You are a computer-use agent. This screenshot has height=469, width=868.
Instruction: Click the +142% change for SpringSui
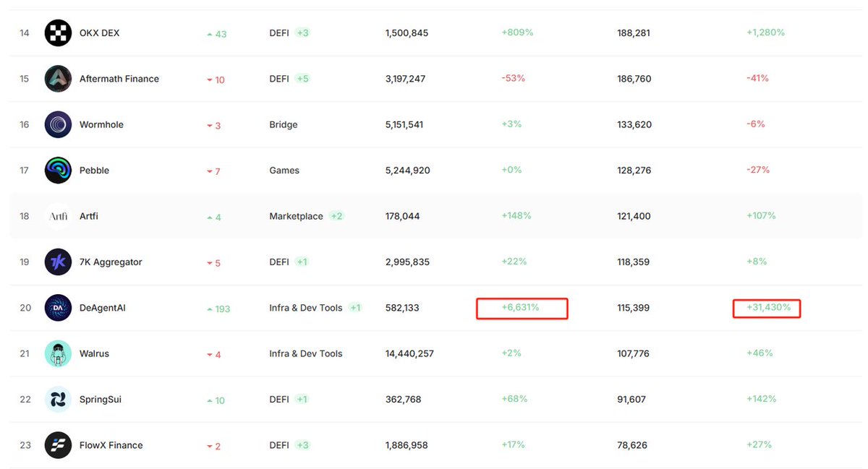(761, 398)
